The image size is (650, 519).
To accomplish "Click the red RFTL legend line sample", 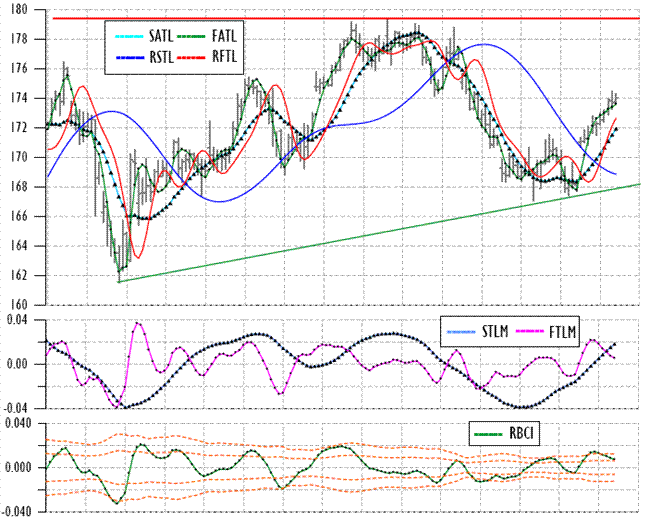I will pos(192,58).
